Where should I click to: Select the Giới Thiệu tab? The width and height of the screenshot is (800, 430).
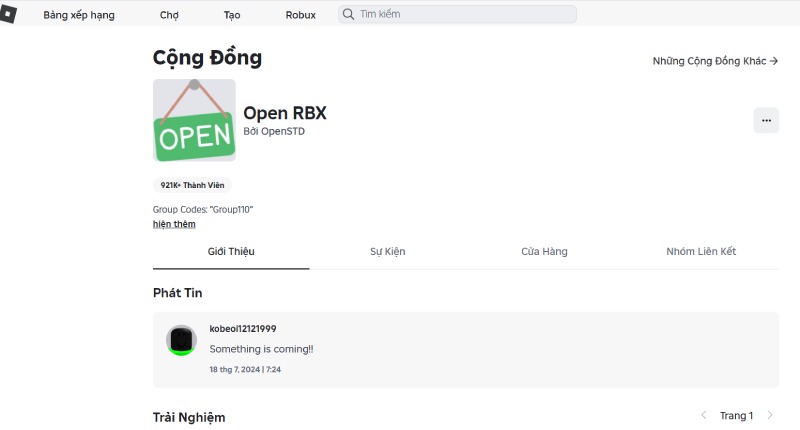pyautogui.click(x=231, y=251)
